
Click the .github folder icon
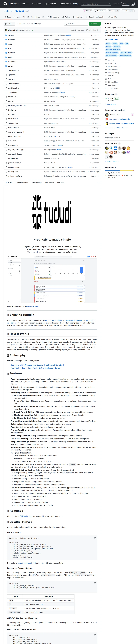[6, 35]
